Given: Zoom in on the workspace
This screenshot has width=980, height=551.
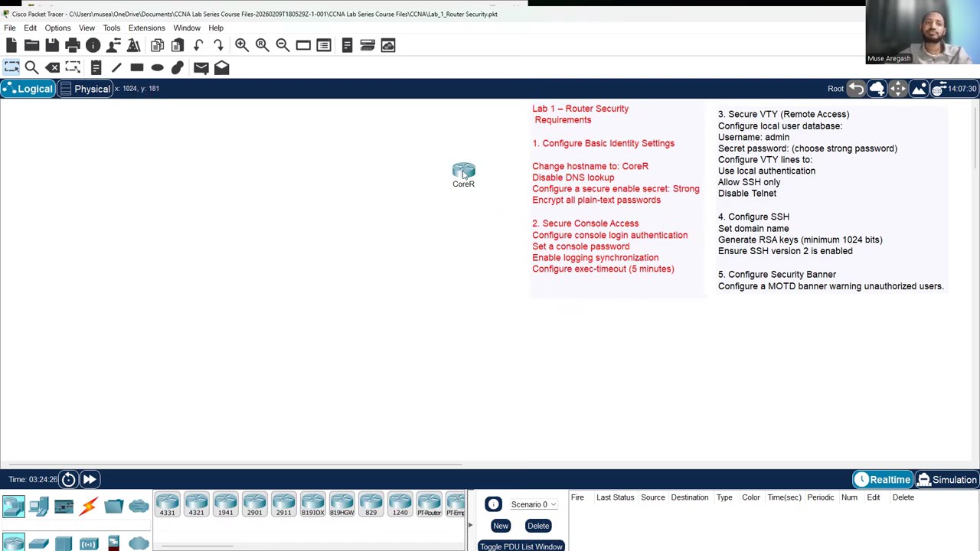Looking at the screenshot, I should pos(242,45).
